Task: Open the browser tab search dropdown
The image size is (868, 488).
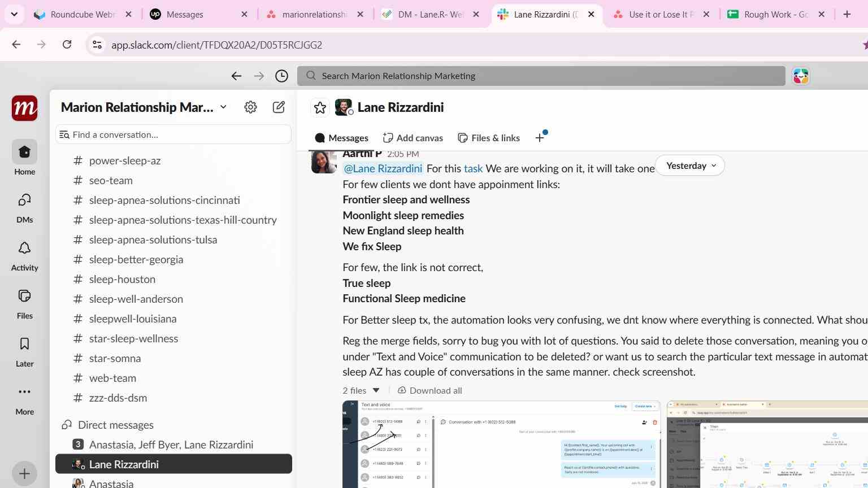Action: tap(14, 14)
